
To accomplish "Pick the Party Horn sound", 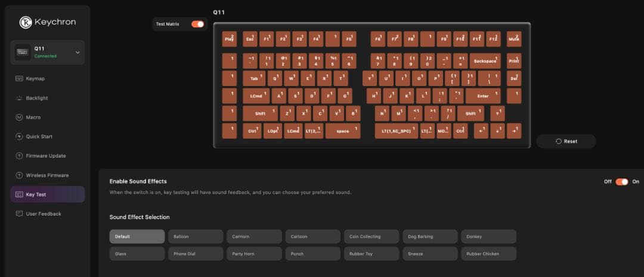I will (x=254, y=254).
